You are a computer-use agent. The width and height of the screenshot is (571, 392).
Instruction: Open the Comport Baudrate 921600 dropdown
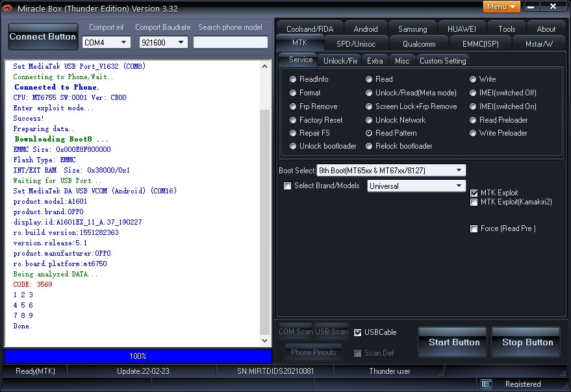click(x=163, y=43)
